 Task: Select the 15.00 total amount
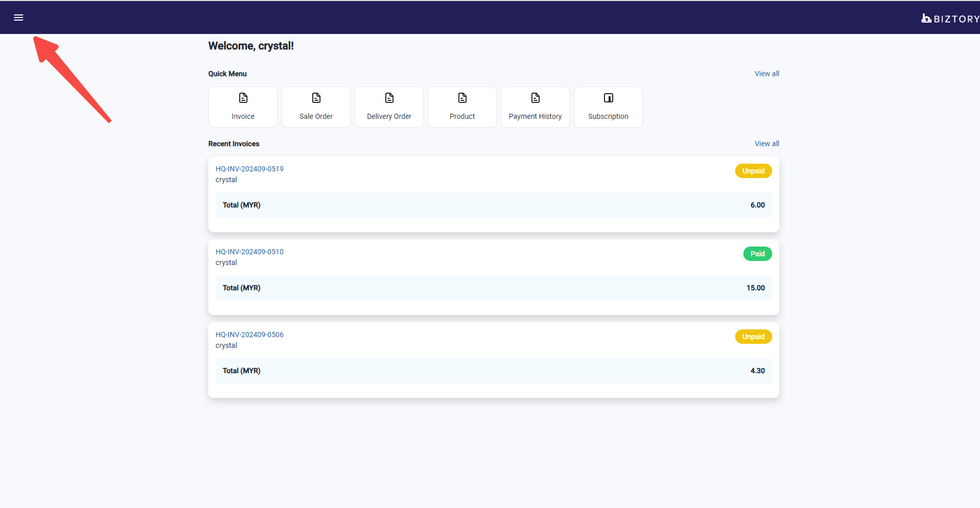(x=756, y=288)
